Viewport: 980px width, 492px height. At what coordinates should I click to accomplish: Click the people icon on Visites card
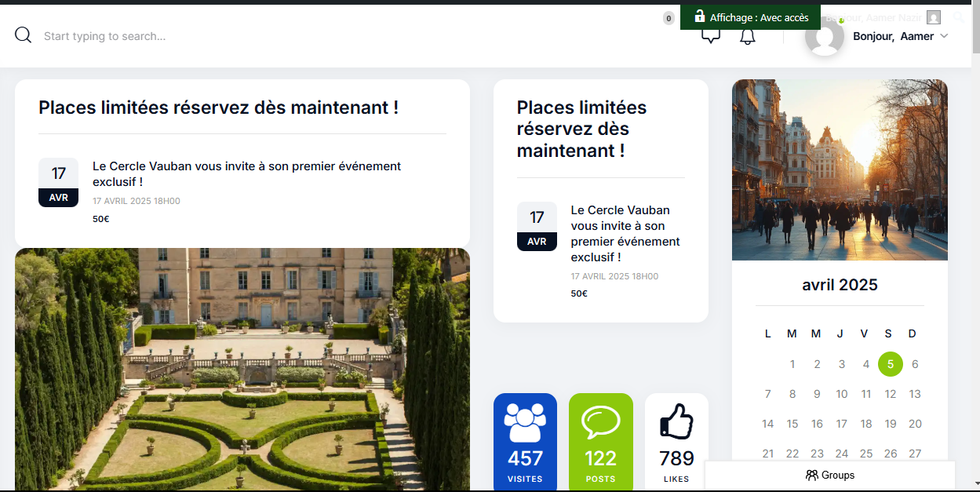pos(525,422)
